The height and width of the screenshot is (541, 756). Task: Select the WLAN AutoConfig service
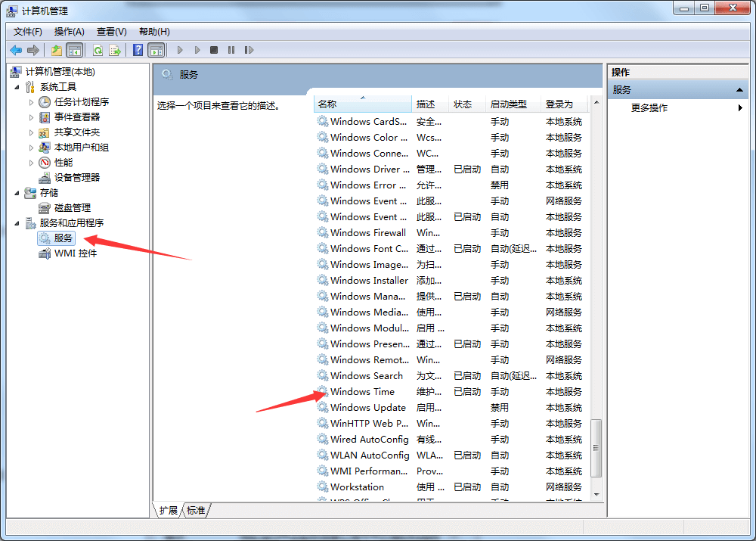click(452, 455)
